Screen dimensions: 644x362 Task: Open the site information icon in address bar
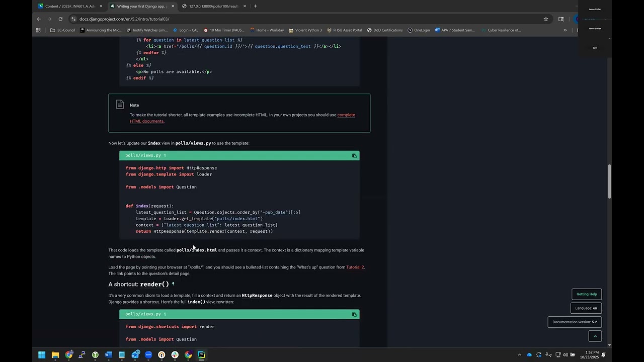click(x=73, y=19)
